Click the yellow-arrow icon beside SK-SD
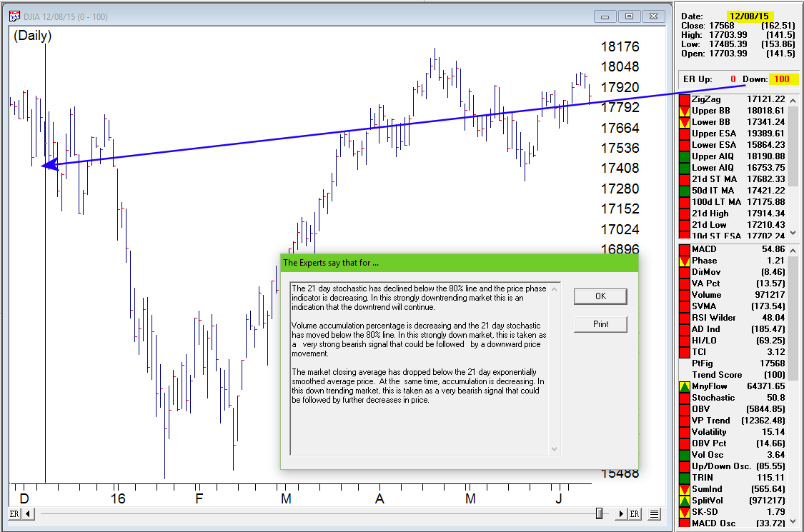This screenshot has width=804, height=532. click(x=684, y=512)
